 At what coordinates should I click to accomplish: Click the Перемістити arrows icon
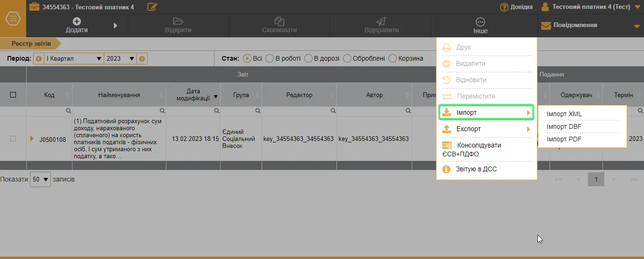click(447, 96)
